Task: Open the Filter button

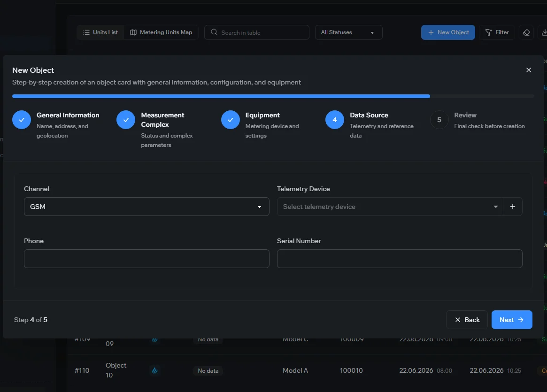Action: coord(497,32)
